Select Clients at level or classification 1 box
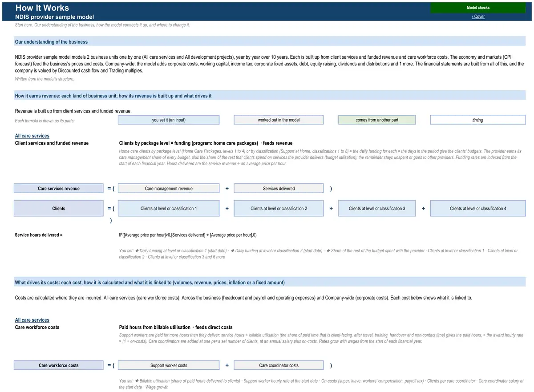 169,208
